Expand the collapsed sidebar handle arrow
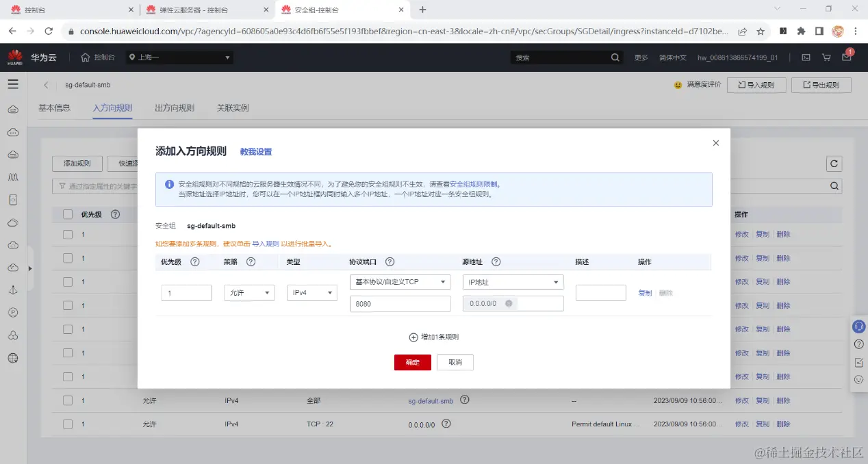Image resolution: width=868 pixels, height=464 pixels. click(x=29, y=268)
